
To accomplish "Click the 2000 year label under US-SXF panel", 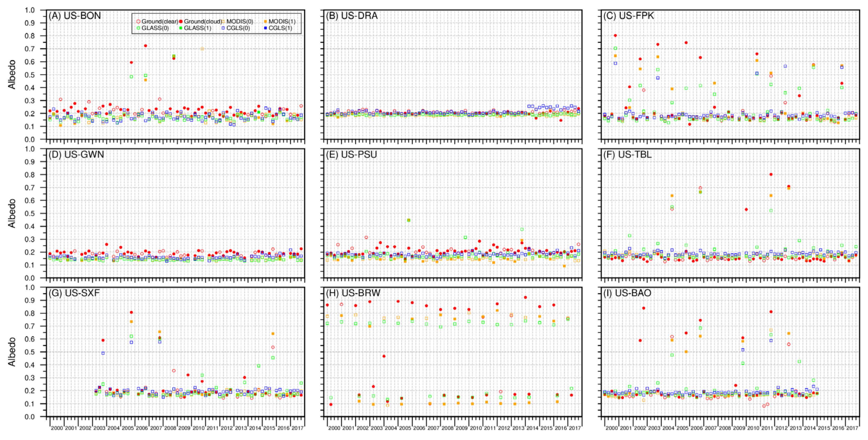I will pos(57,428).
